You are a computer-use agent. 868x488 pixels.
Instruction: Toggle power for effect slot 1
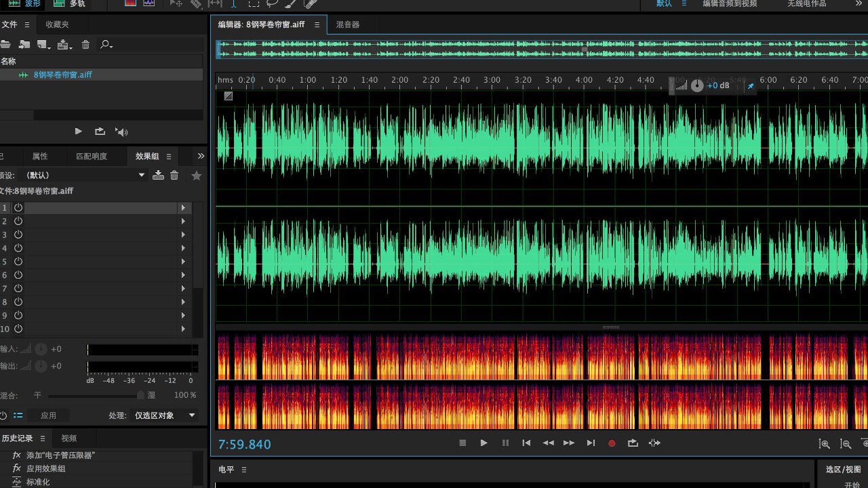pos(18,208)
